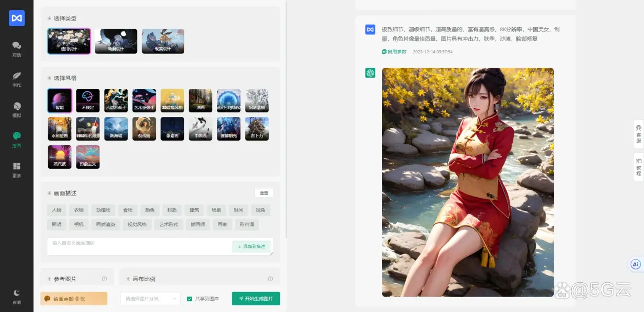Expand the 衣物 description category

point(78,210)
